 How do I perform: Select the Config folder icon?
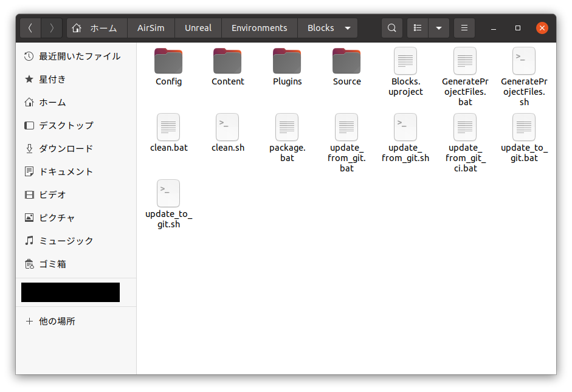click(168, 61)
